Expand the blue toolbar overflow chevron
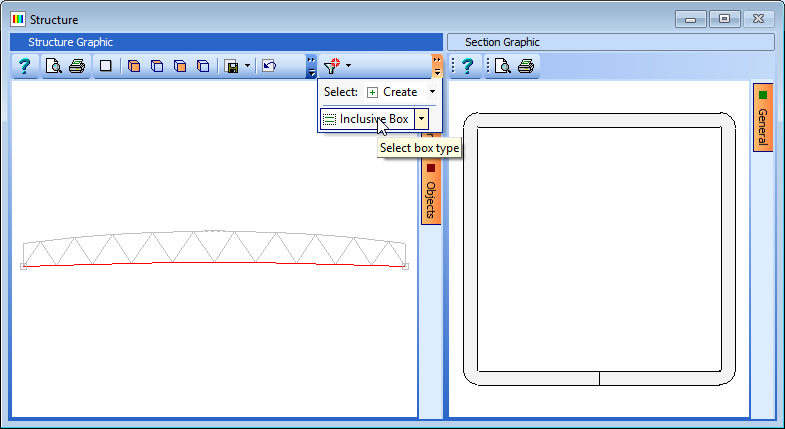785x429 pixels. pyautogui.click(x=311, y=66)
